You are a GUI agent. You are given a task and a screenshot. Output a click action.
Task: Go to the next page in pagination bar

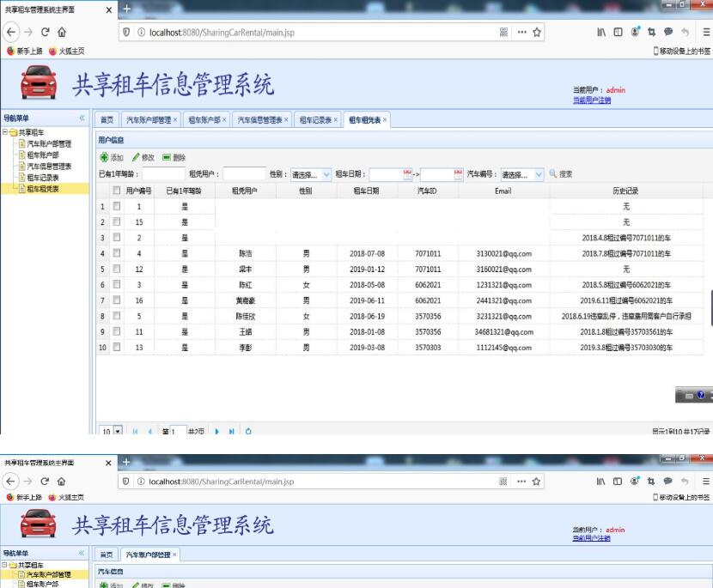point(217,431)
